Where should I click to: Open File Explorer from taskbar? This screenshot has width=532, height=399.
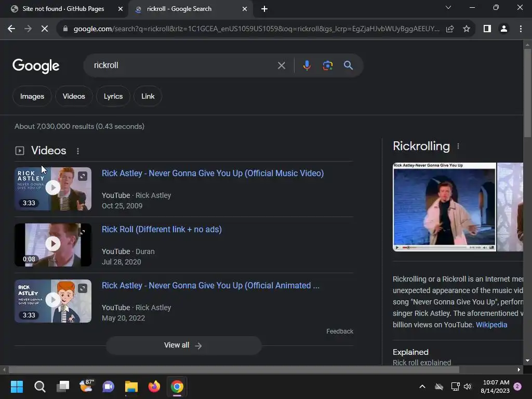tap(131, 387)
